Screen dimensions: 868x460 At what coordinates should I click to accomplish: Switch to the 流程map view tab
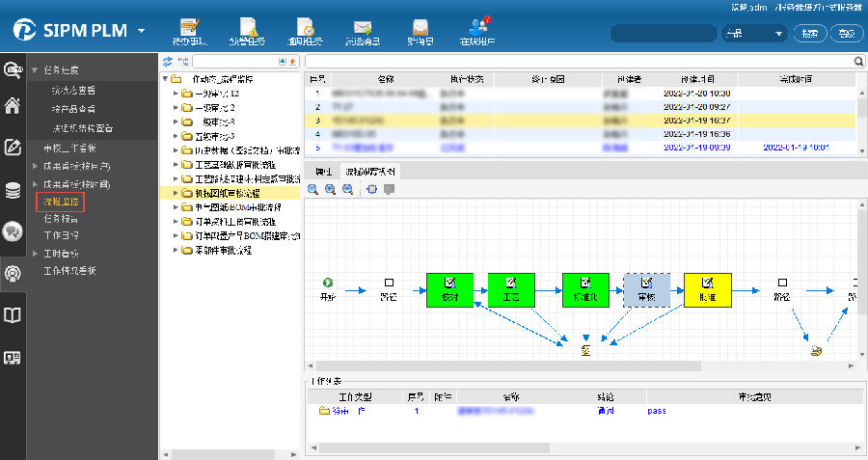[375, 171]
